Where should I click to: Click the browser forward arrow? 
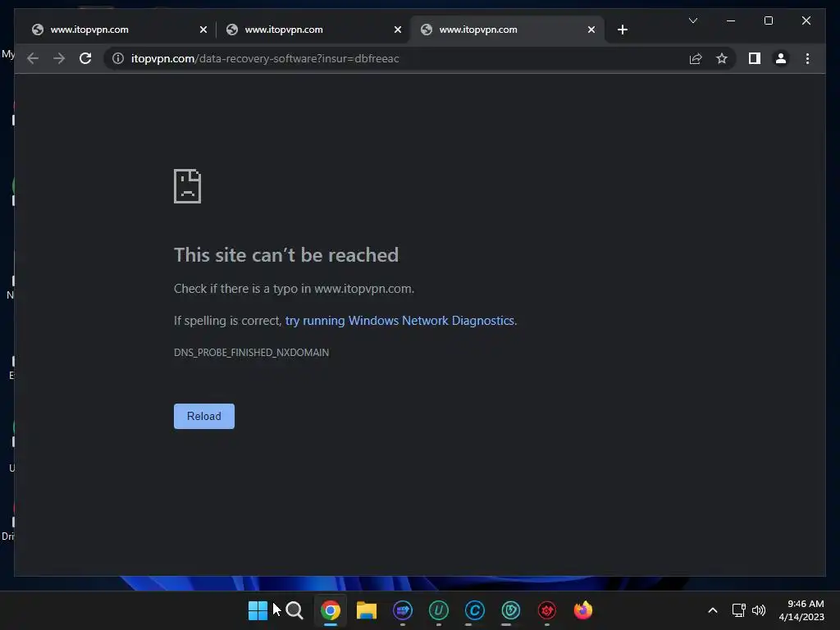coord(59,58)
